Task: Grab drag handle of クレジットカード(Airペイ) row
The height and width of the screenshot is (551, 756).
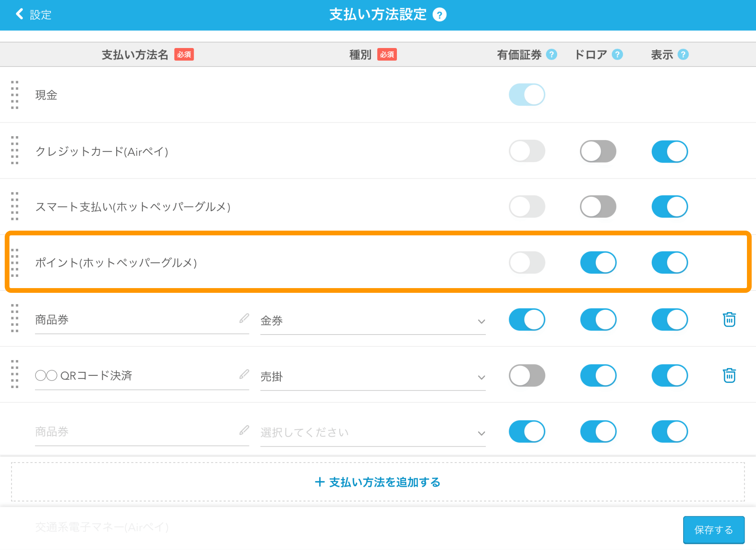Action: pyautogui.click(x=15, y=151)
